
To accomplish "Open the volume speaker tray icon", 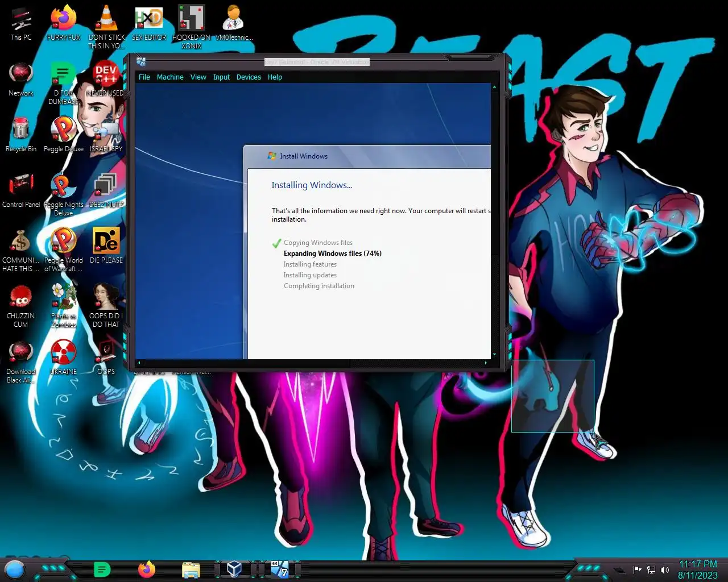I will tap(665, 570).
